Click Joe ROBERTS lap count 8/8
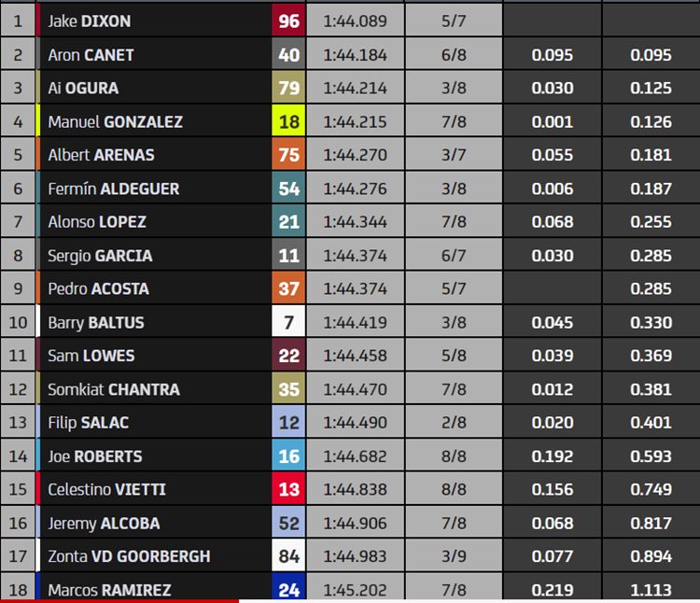The height and width of the screenshot is (603, 700). pos(454,456)
